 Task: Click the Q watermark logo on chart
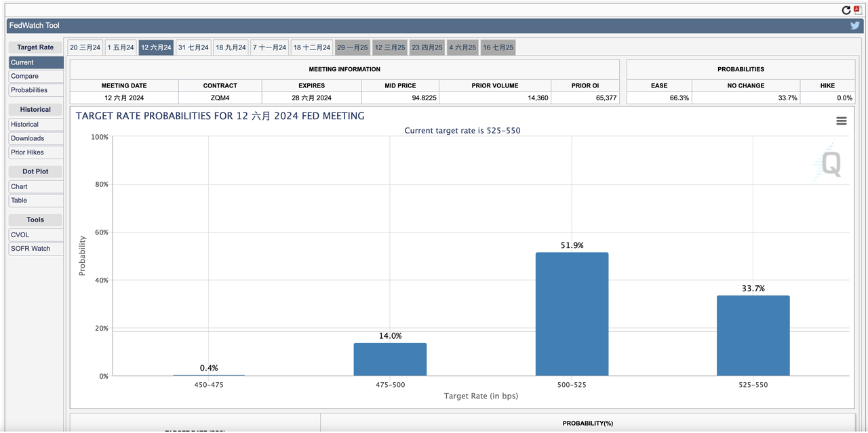[x=831, y=164]
